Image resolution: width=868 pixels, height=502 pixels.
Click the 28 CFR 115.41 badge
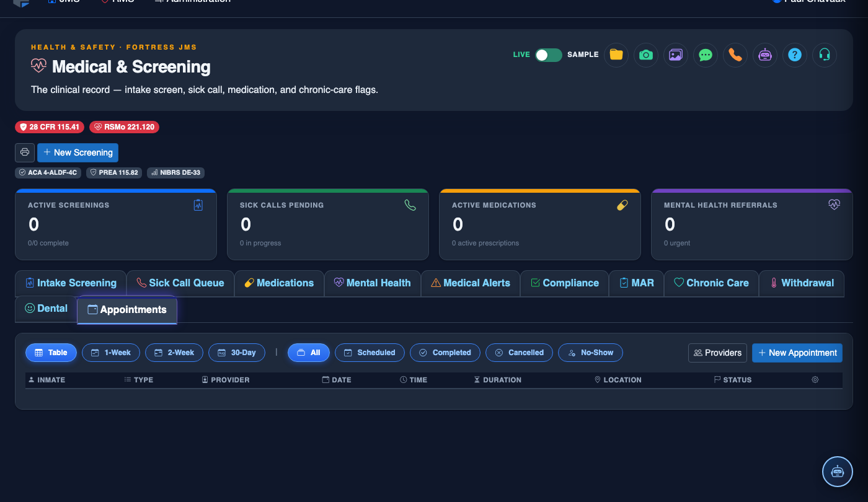point(50,127)
